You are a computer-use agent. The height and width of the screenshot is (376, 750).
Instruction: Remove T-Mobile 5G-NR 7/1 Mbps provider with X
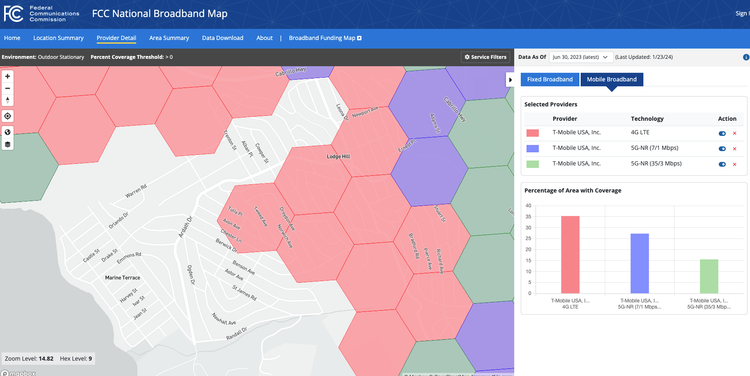pos(735,149)
